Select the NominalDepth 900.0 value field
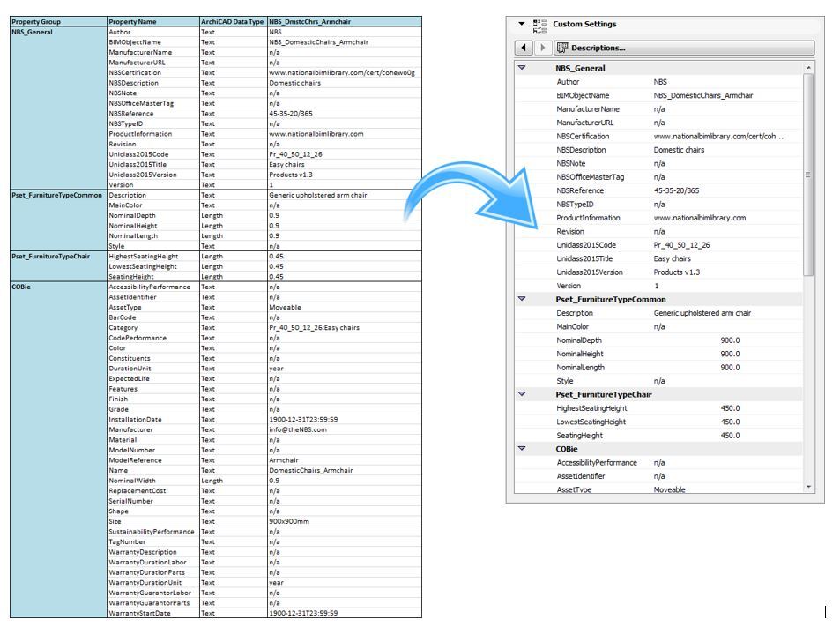The image size is (840, 627). click(x=730, y=340)
